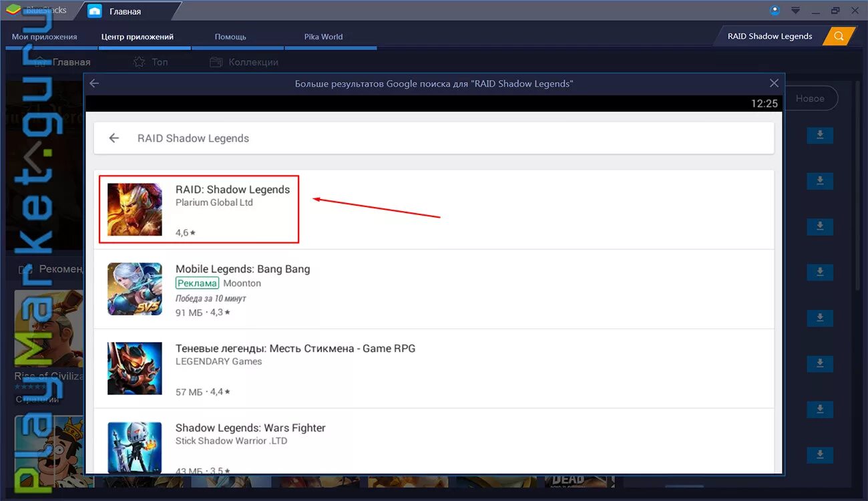Switch to Мои приложения tab

pos(45,37)
